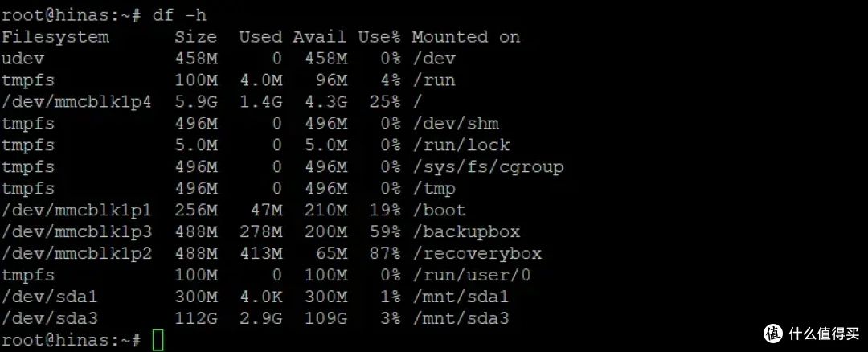Click the /run/user/0 mount path
The width and height of the screenshot is (868, 352).
pos(472,275)
